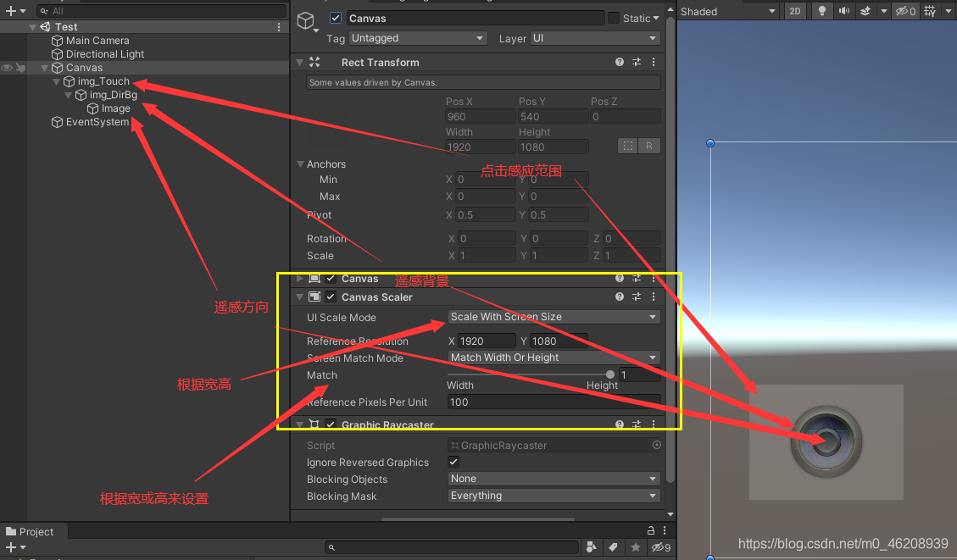
Task: Open the Blocking Objects dropdown set to None
Action: 553,479
